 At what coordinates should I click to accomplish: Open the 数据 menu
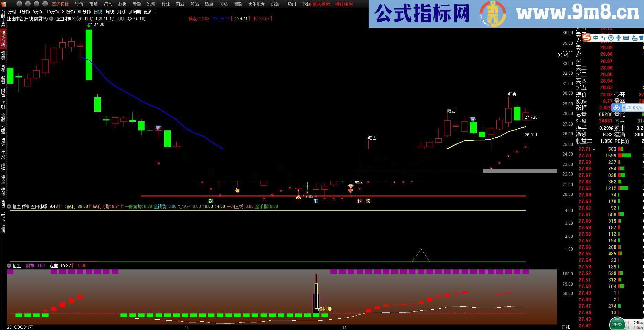pos(122,4)
